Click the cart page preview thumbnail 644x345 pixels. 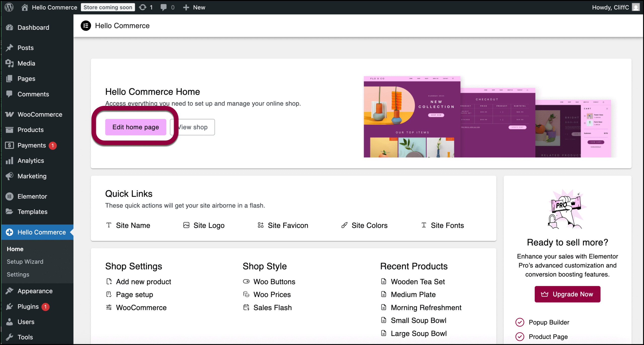tap(573, 128)
